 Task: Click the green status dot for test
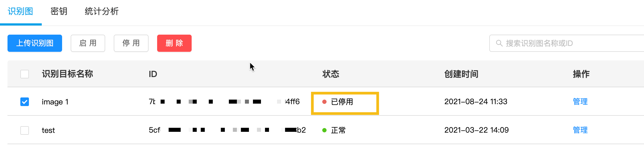(324, 130)
